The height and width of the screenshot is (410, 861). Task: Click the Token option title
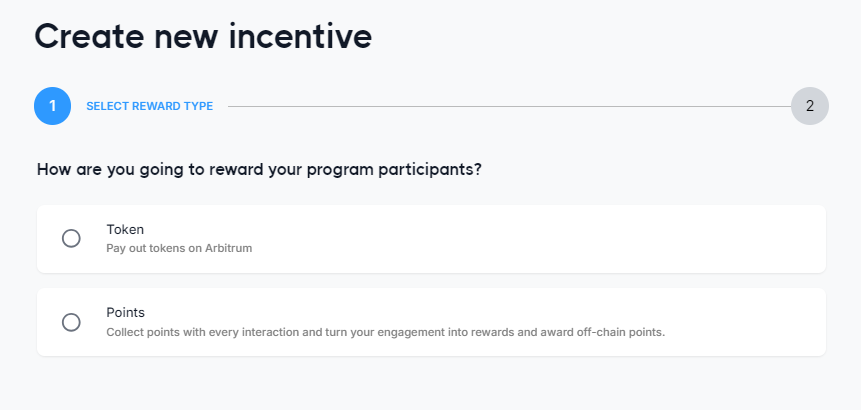click(125, 229)
